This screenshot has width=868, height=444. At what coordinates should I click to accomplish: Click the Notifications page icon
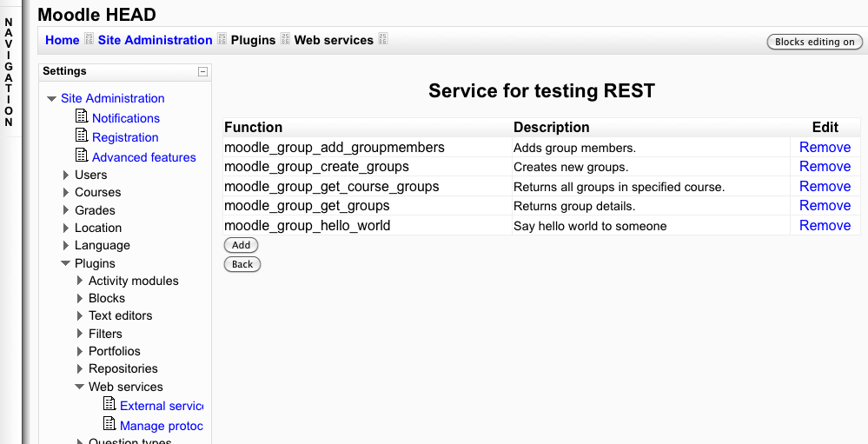point(82,116)
